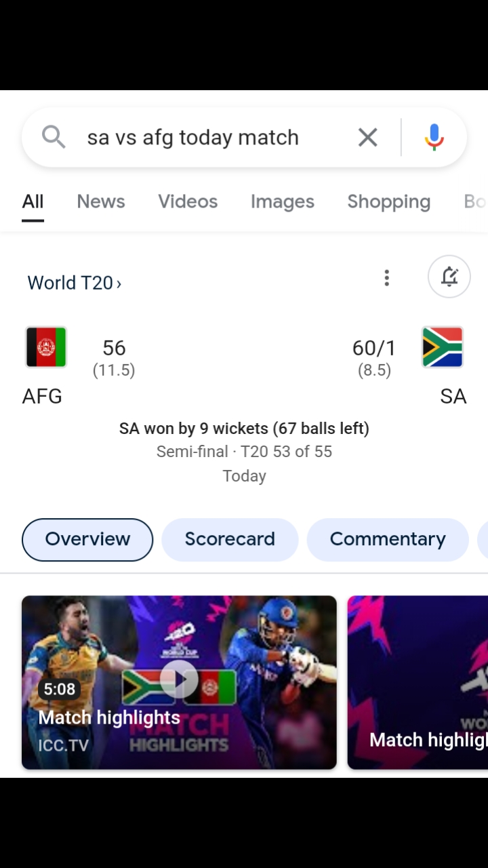Open the Commentary chip

pyautogui.click(x=388, y=540)
